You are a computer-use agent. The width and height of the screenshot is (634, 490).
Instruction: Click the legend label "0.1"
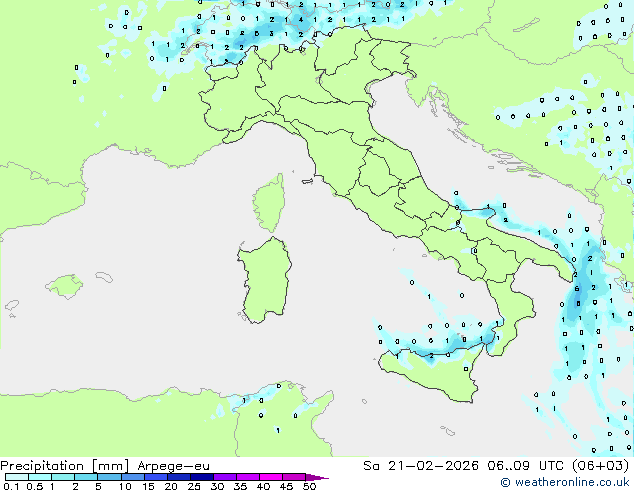point(11,486)
